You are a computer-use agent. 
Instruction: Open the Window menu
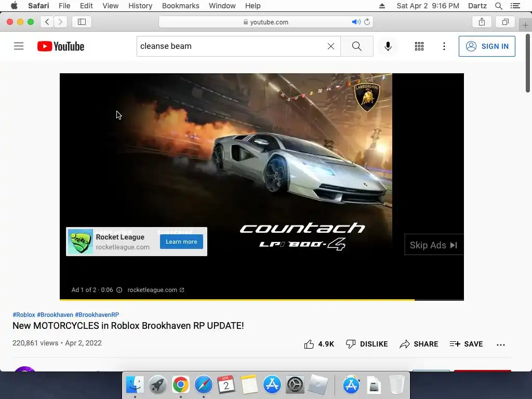pyautogui.click(x=222, y=6)
